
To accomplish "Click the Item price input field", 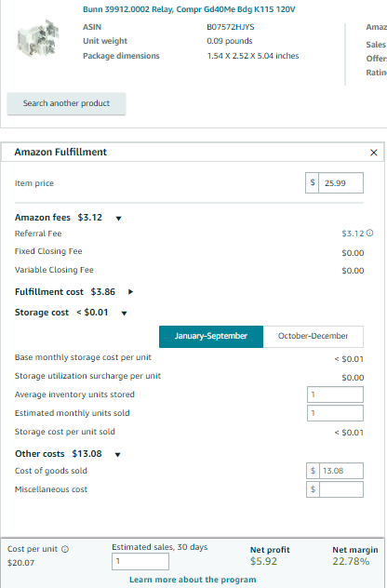I will (340, 183).
